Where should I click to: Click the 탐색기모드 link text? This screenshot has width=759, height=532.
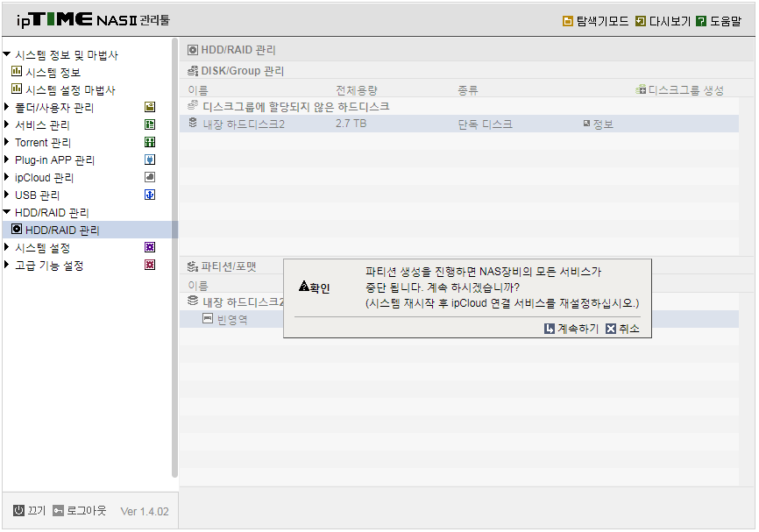pos(602,21)
